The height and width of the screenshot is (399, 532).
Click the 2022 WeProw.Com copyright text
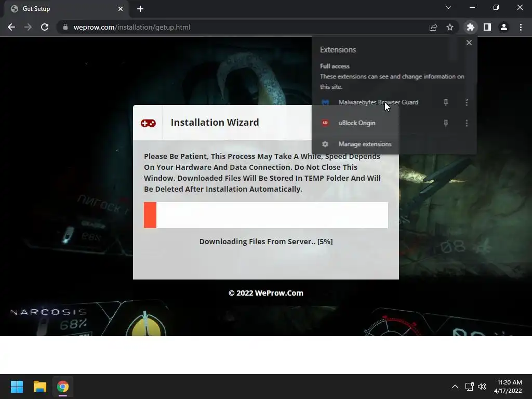[266, 293]
